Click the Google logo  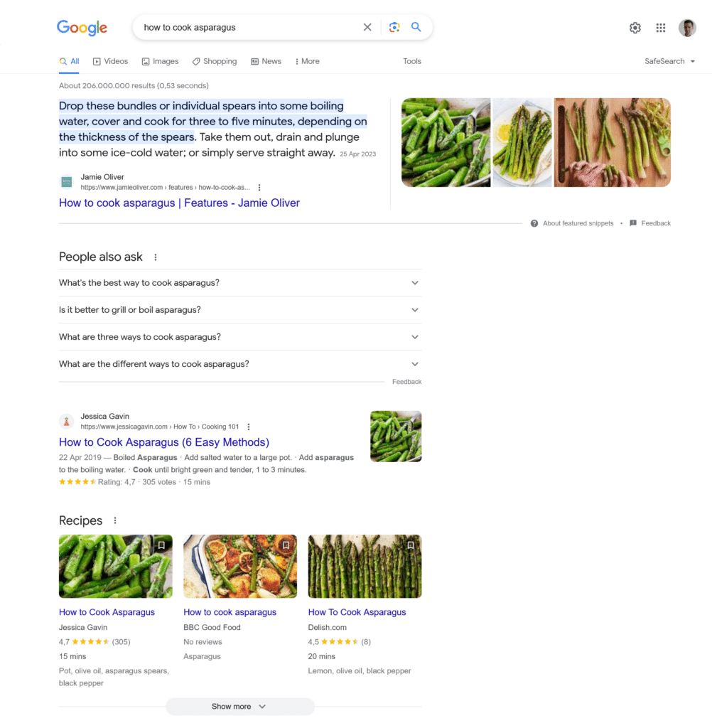coord(82,28)
